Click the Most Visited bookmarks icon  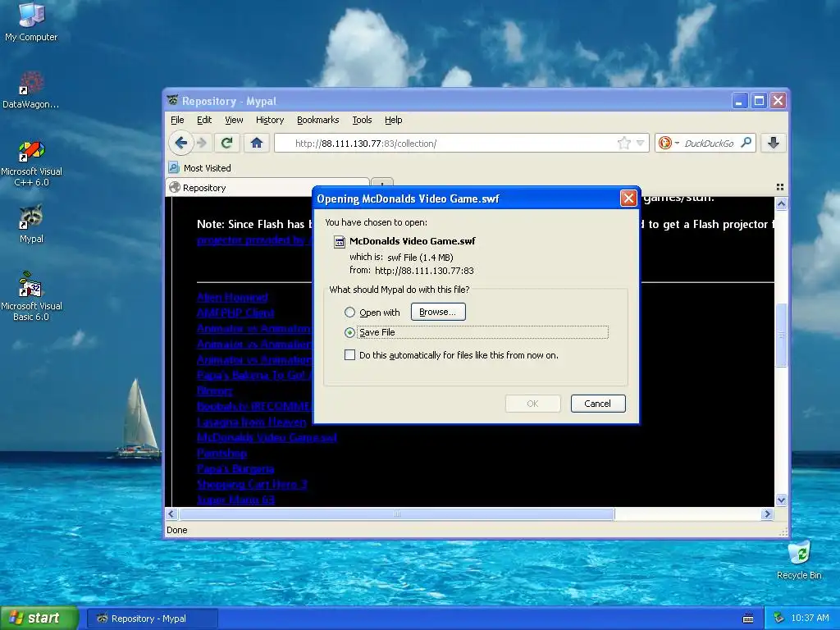174,167
